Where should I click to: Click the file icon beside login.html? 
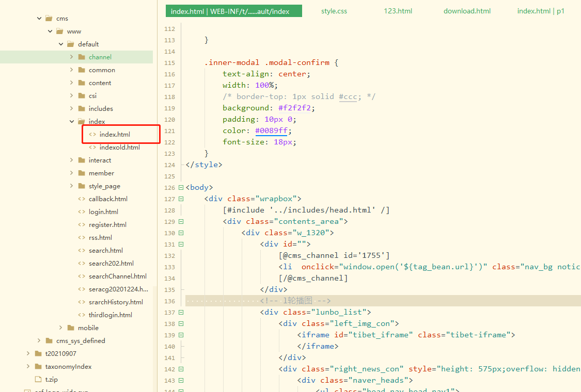(82, 212)
